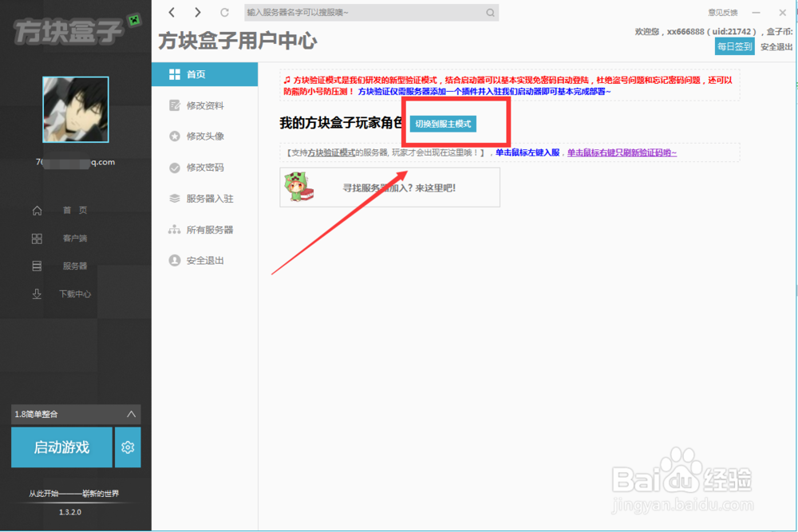Click the 单击鼠标左键入服 link
798x532 pixels.
pos(527,152)
